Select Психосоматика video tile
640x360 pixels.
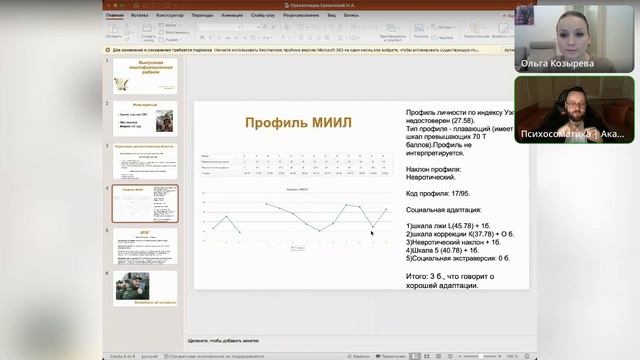click(x=574, y=110)
